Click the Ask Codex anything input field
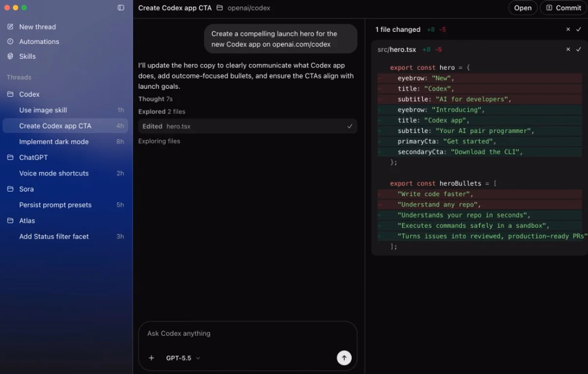 [x=247, y=333]
